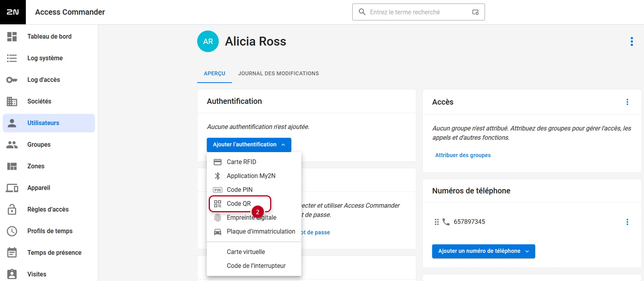The image size is (644, 281).
Task: Choose Carte RFID from the menu
Action: tap(254, 162)
